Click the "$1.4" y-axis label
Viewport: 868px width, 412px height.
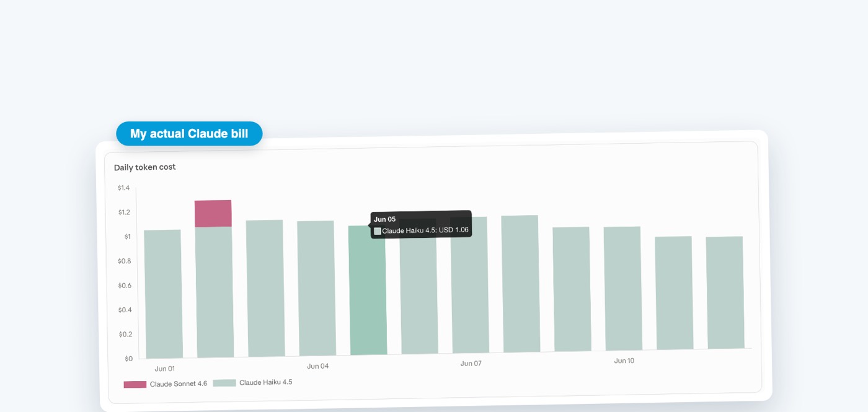coord(124,188)
